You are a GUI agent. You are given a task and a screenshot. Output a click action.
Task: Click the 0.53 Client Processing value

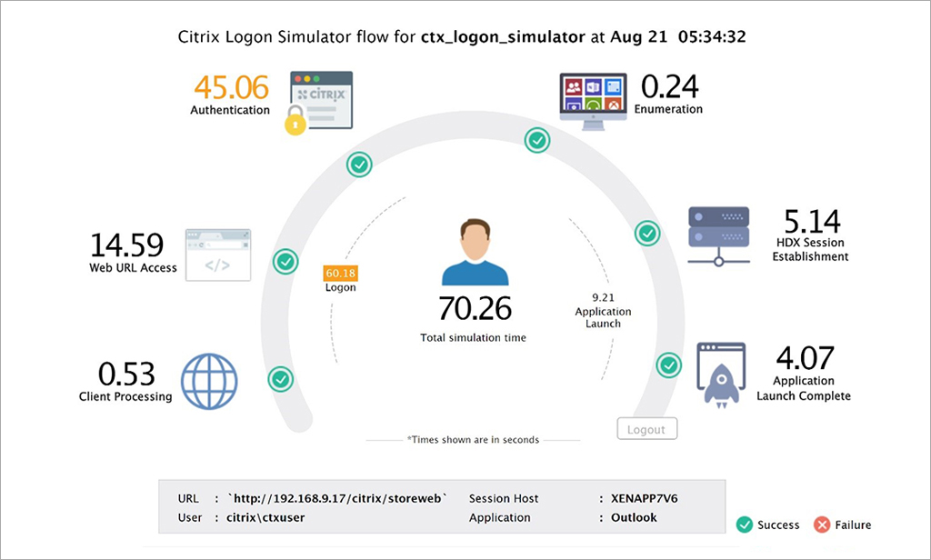[126, 375]
